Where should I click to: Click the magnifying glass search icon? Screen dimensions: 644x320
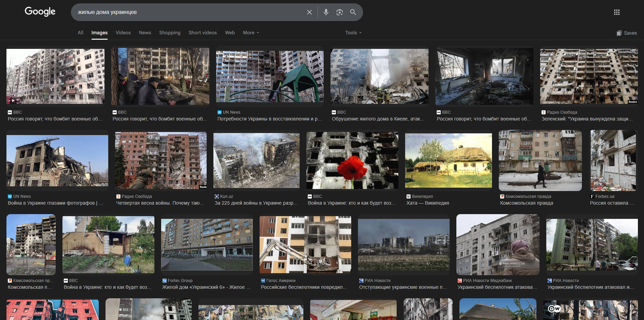click(x=353, y=12)
